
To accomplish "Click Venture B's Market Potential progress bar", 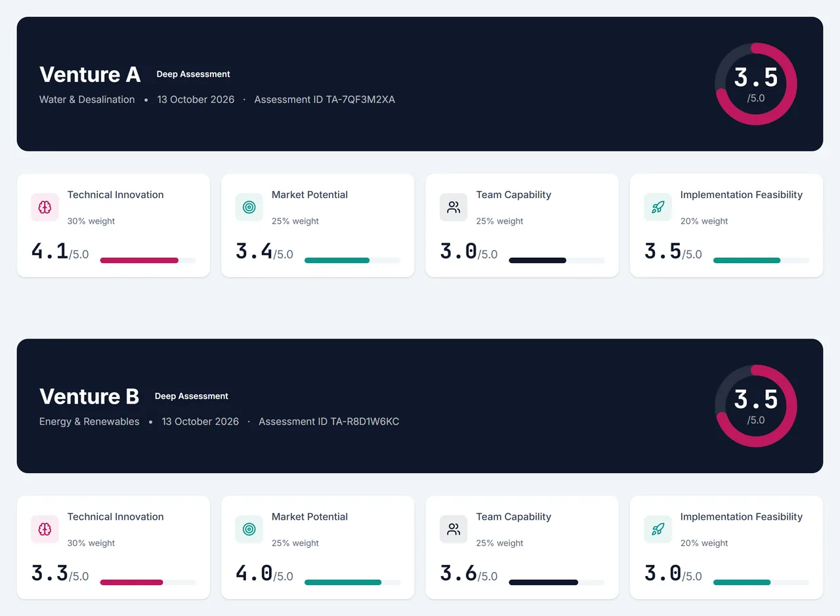I will tap(352, 583).
